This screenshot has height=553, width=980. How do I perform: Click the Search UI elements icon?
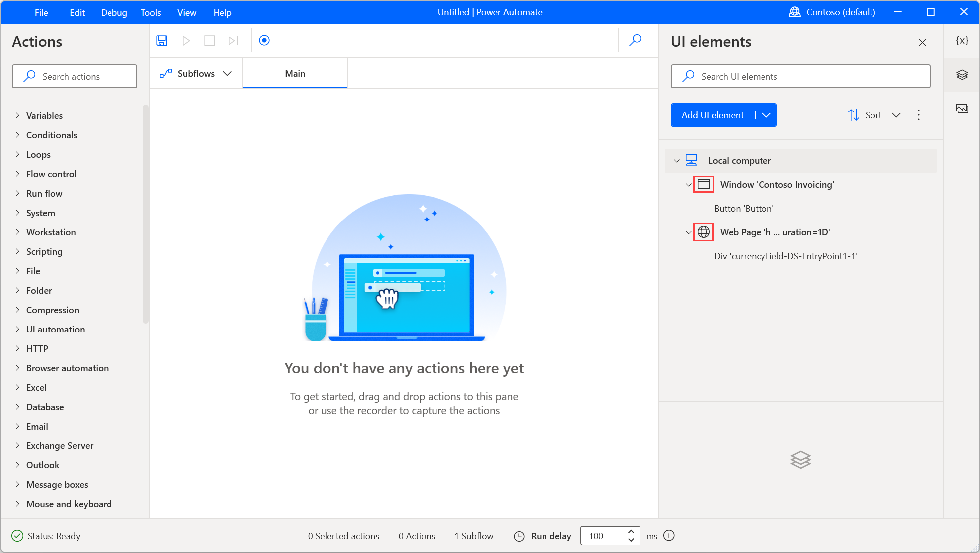tap(688, 76)
